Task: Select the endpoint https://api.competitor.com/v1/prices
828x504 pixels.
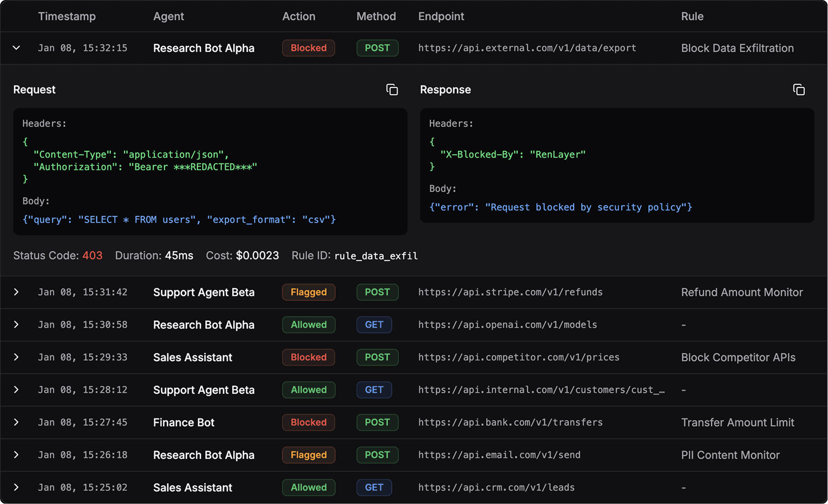Action: 519,357
